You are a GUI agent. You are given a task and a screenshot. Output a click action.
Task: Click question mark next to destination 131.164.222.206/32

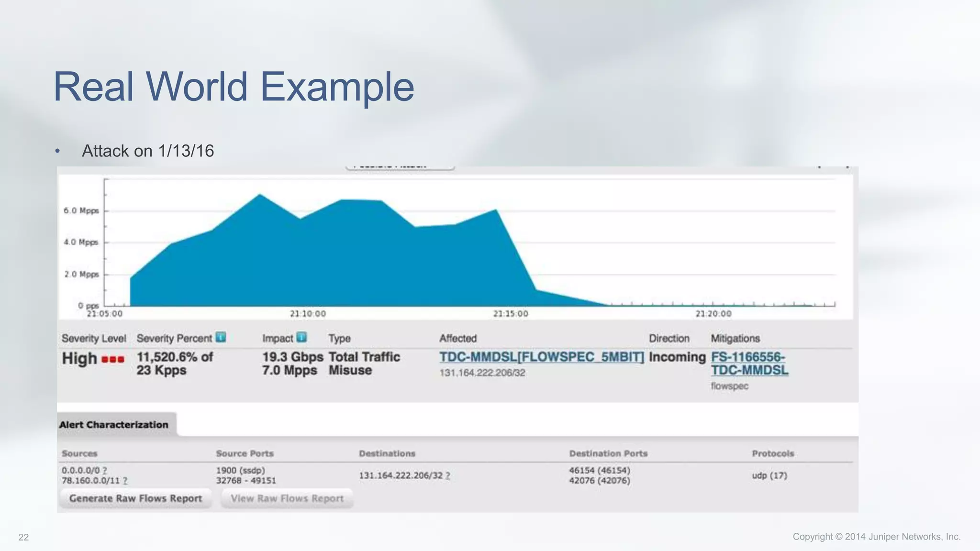pos(447,476)
